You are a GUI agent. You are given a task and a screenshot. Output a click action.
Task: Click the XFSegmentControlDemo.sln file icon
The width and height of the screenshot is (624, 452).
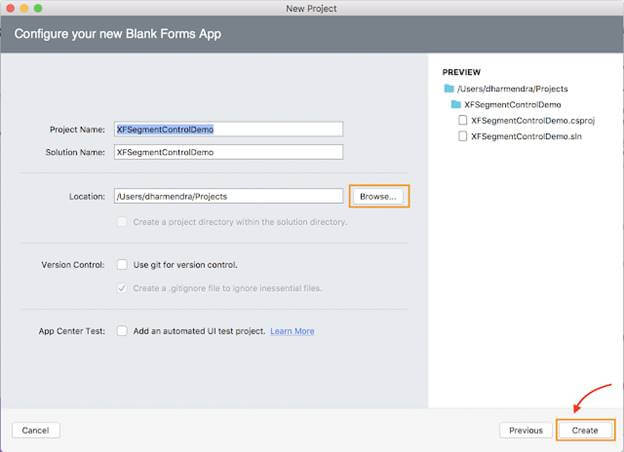(x=462, y=135)
